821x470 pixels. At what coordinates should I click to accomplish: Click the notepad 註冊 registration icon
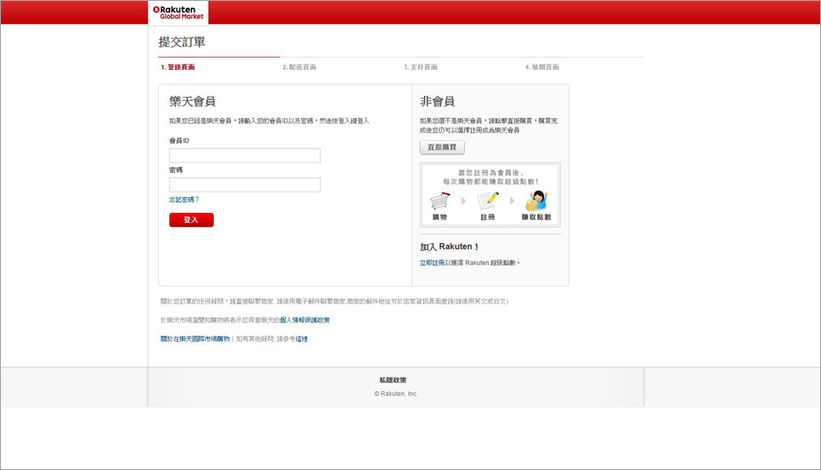488,200
